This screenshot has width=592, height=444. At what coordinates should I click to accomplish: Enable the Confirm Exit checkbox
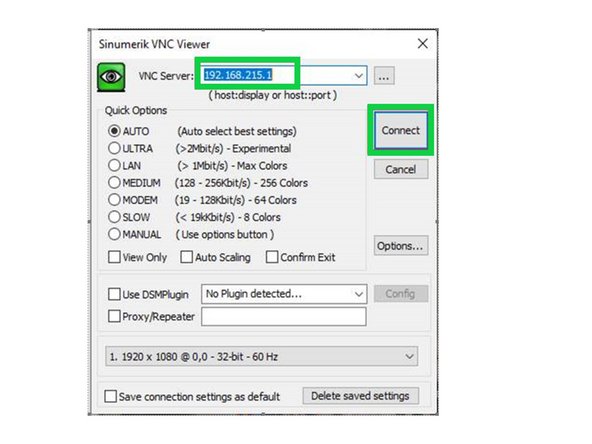(x=272, y=257)
